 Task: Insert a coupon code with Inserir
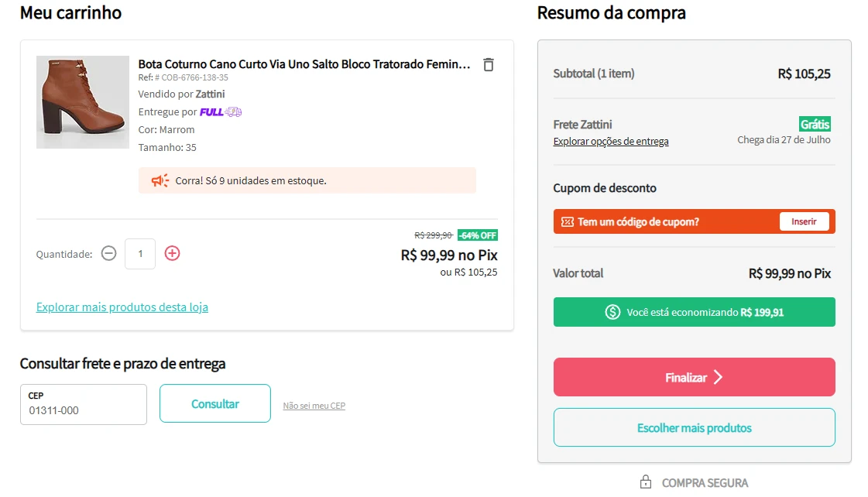click(x=804, y=221)
